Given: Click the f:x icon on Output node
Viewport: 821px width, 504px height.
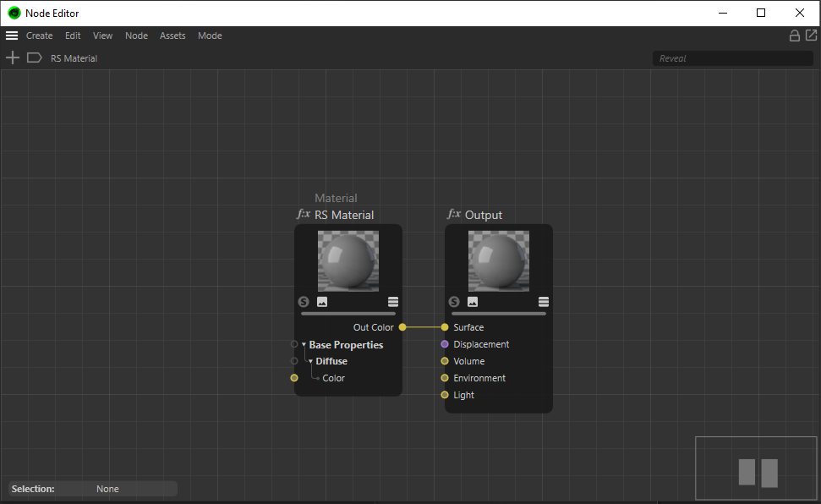Looking at the screenshot, I should (x=454, y=214).
